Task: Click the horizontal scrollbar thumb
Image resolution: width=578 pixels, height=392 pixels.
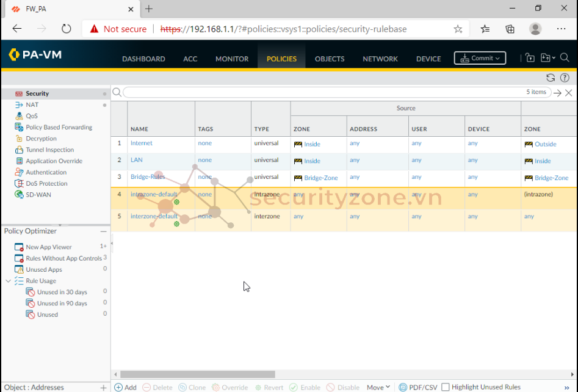Action: [x=198, y=374]
